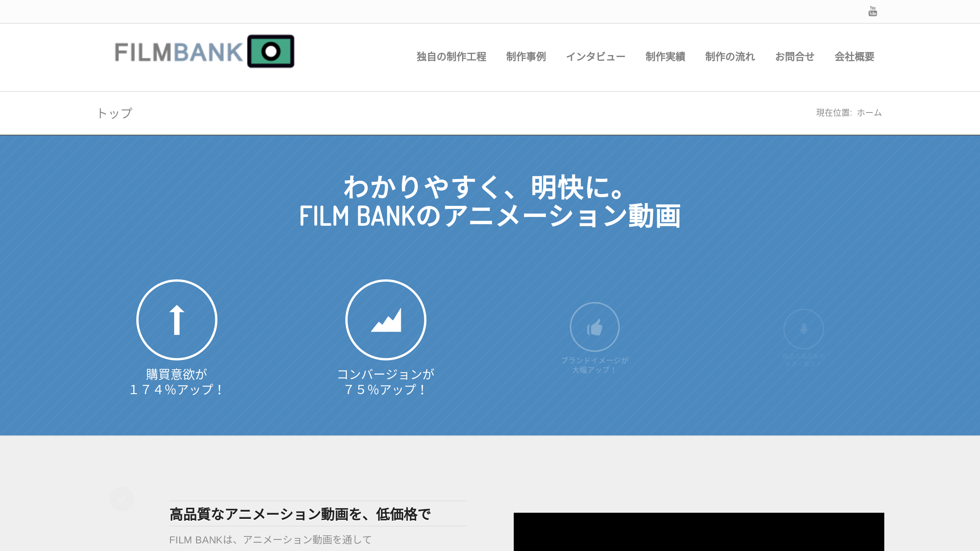Click the upward arrow circle icon
The height and width of the screenshot is (551, 980).
(x=177, y=320)
